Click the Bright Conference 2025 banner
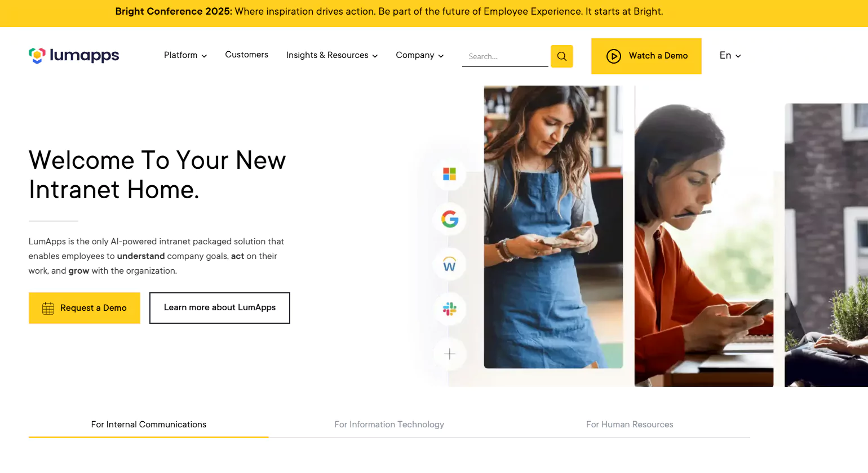Viewport: 868px width, 473px height. point(389,11)
